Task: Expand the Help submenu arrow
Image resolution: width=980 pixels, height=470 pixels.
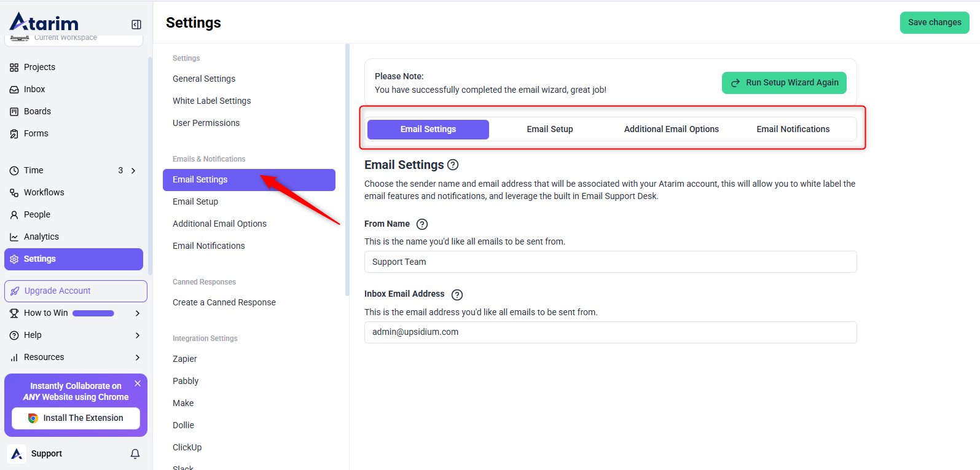Action: (x=138, y=335)
